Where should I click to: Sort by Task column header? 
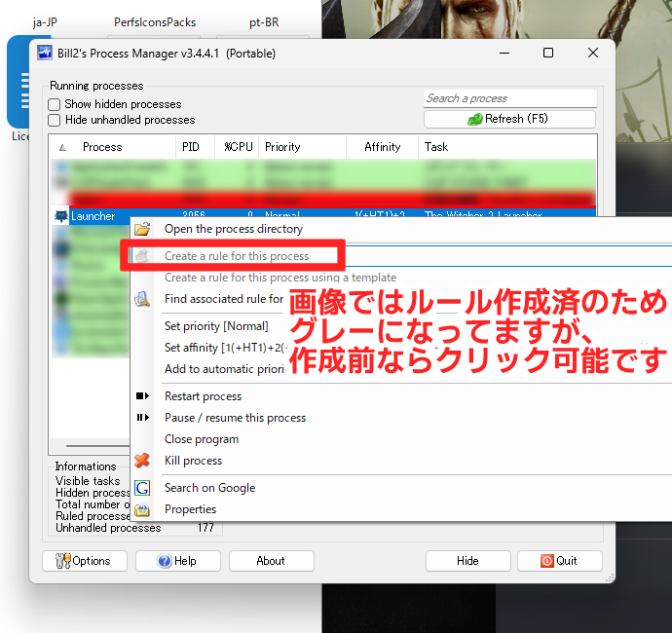[x=507, y=147]
